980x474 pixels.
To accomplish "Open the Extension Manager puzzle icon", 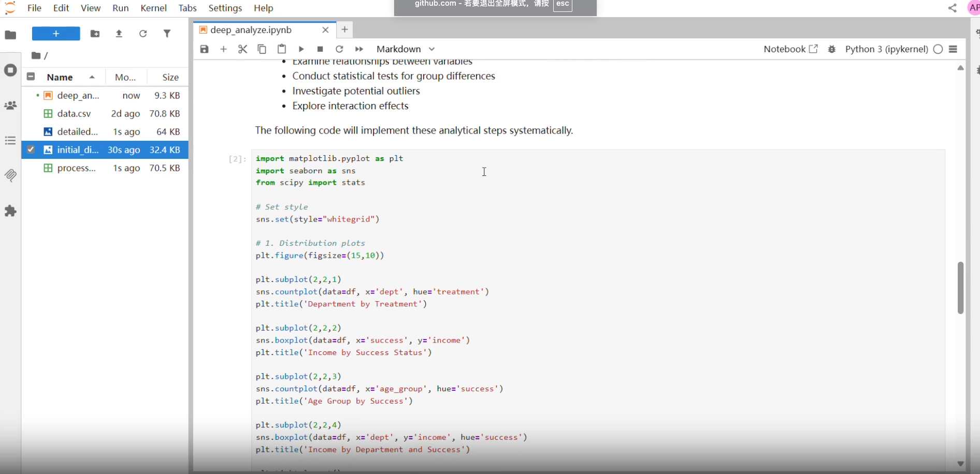I will pos(10,211).
